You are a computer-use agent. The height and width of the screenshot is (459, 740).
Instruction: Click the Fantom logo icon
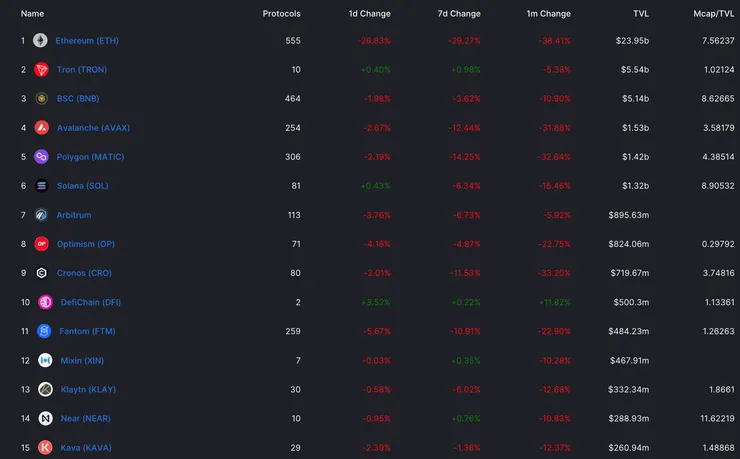44,331
